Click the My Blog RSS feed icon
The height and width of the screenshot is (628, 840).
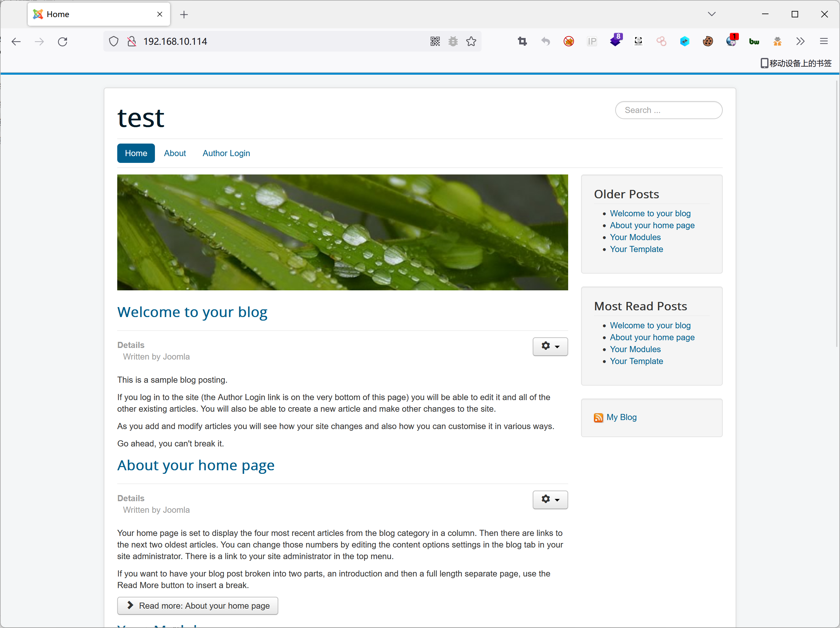coord(598,417)
